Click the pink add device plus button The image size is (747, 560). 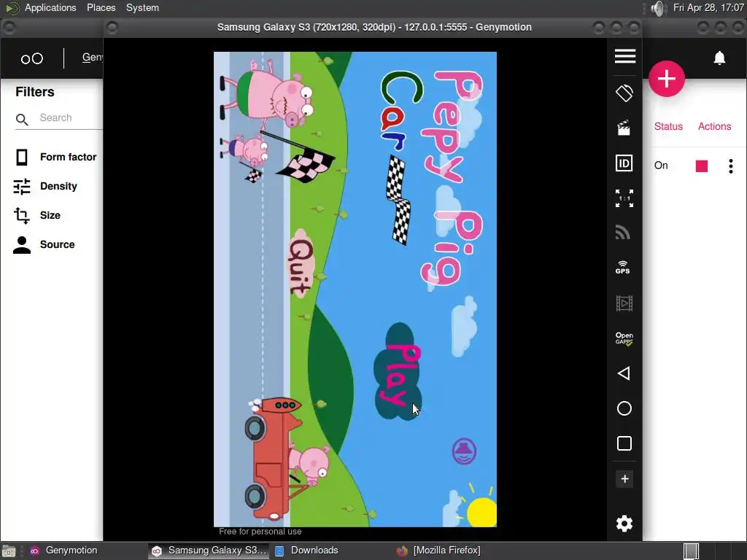(x=667, y=79)
